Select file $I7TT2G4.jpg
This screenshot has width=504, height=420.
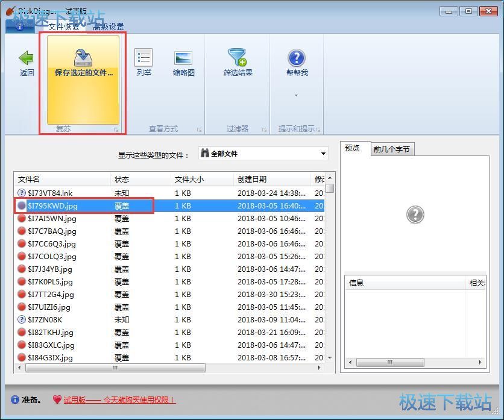tap(51, 294)
